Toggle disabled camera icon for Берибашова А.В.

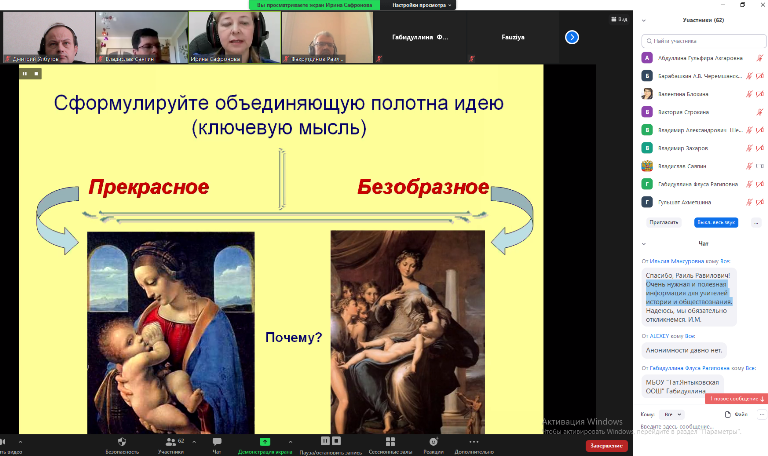760,76
